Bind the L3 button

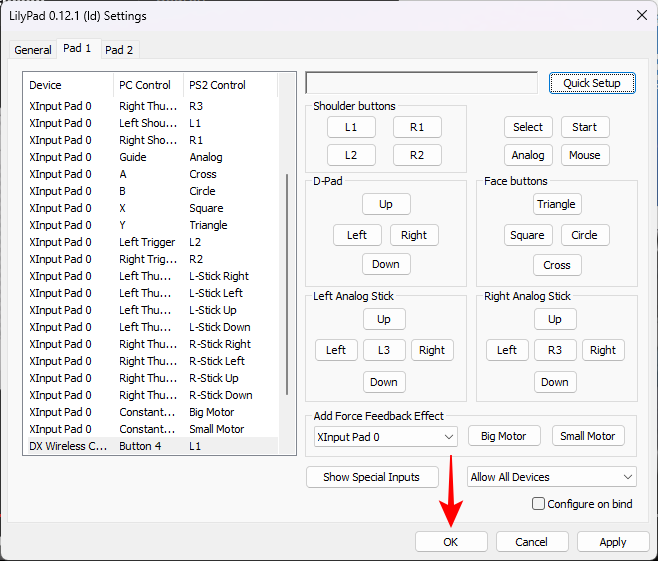pyautogui.click(x=384, y=350)
